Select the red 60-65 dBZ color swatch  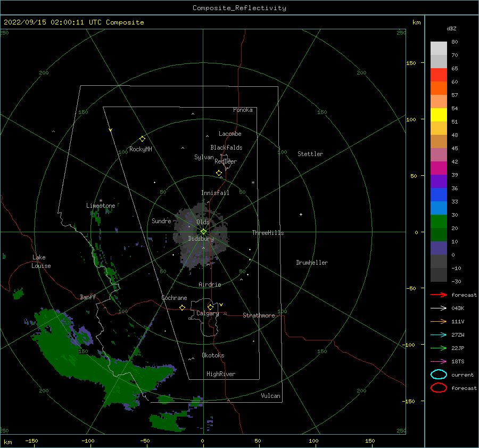(439, 75)
